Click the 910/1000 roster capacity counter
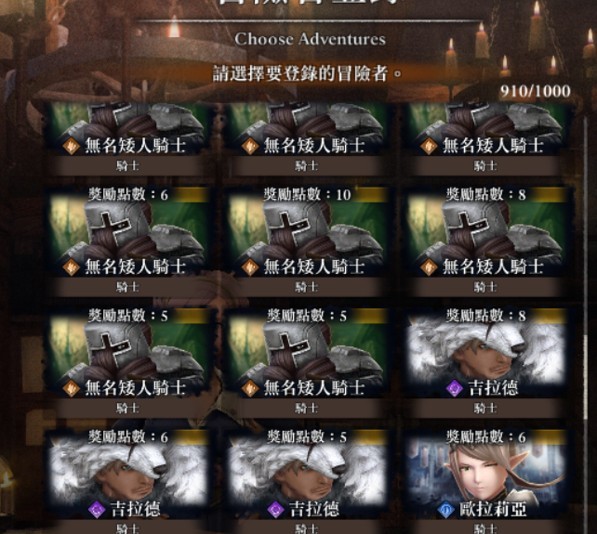597x534 pixels. click(x=535, y=91)
